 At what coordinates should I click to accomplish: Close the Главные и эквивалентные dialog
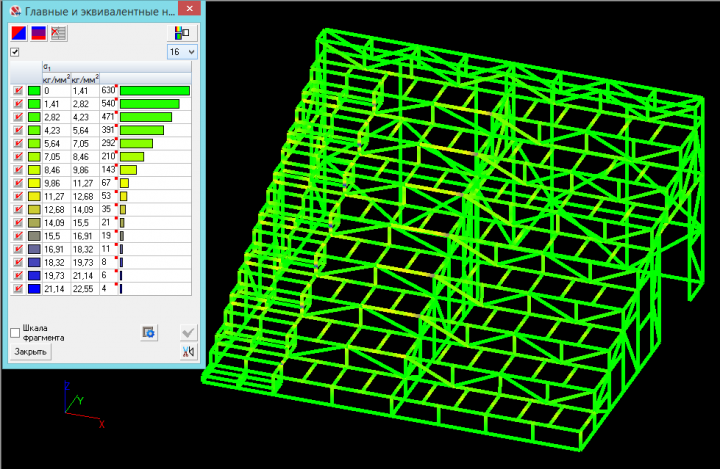pos(189,8)
